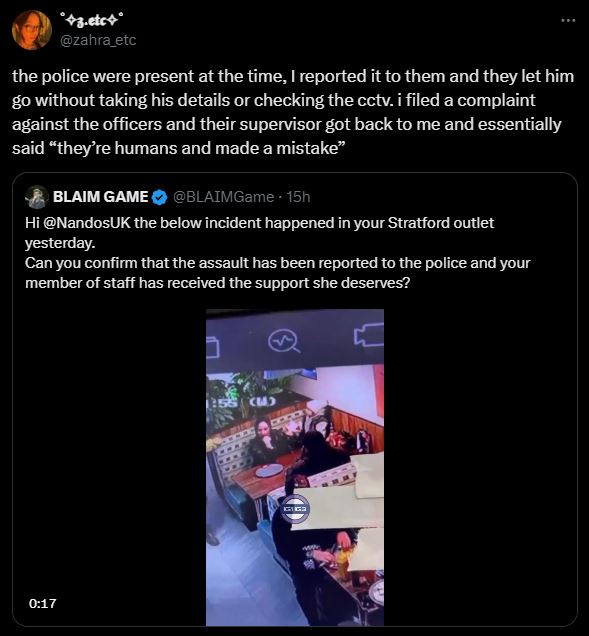Screen dimensions: 589x636
Task: Click the CCTV timestamp overlay in video
Action: click(x=241, y=402)
